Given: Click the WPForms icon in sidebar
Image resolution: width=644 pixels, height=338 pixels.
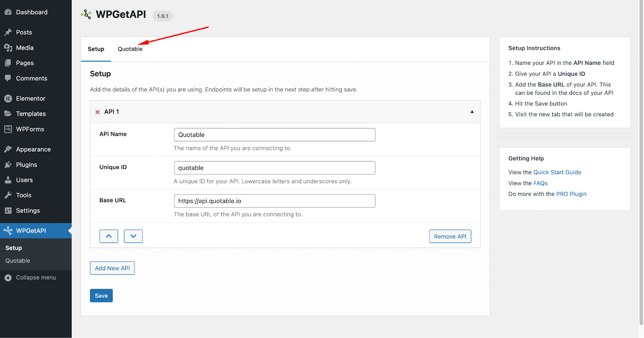Looking at the screenshot, I should 8,129.
